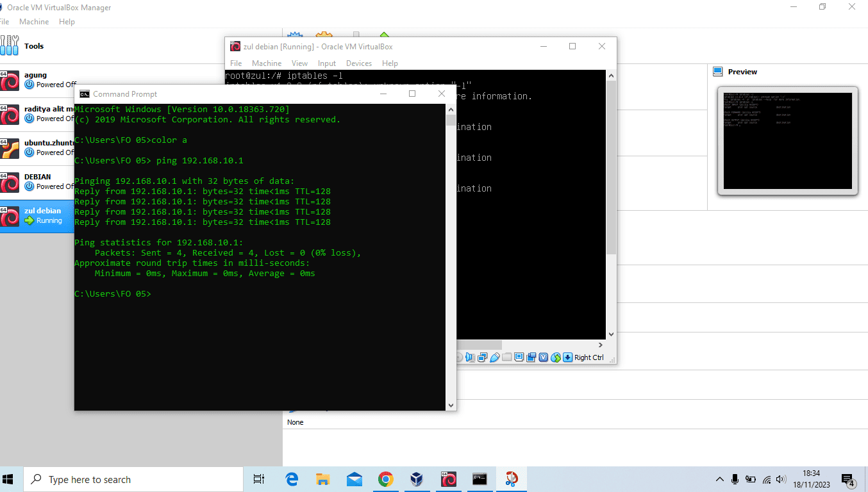Screen dimensions: 868x492
Task: Click the Right Ctrl host key label
Action: [589, 357]
